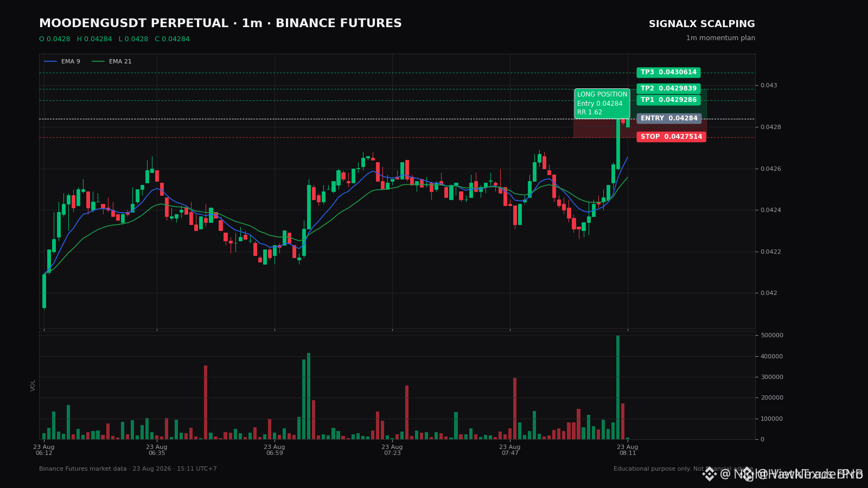Screen dimensions: 868x488
Task: Click the STOP 0.0427514 price label
Action: point(671,137)
